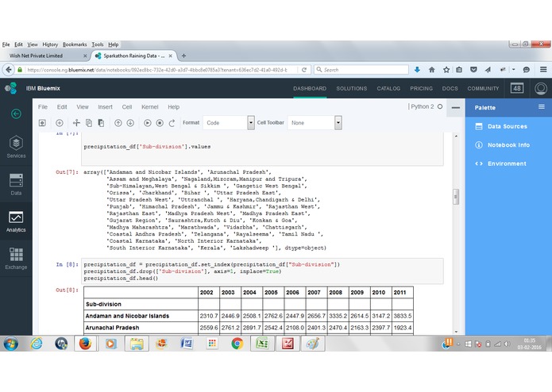
Task: Open the notebook Help menu
Action: point(173,107)
